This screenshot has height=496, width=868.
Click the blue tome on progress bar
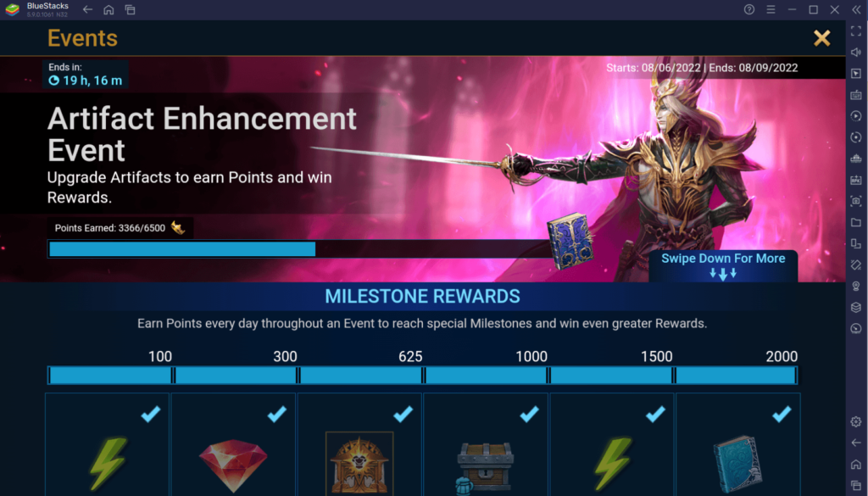[570, 241]
